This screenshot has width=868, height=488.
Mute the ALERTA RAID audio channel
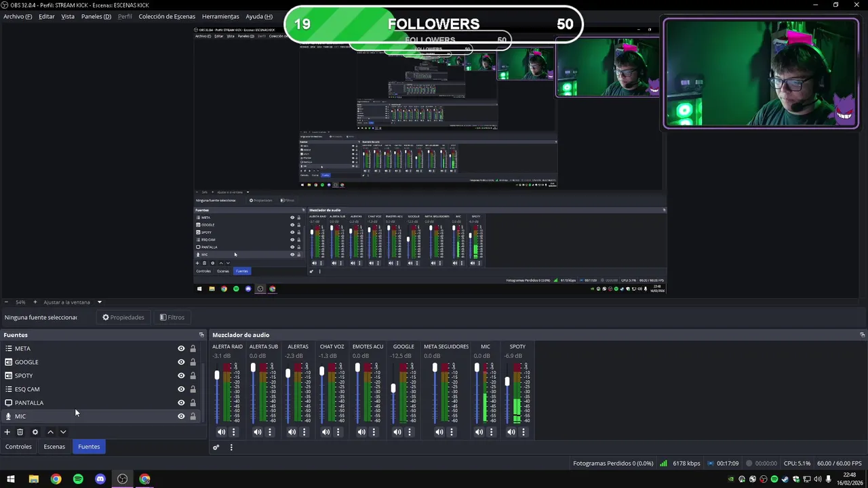[221, 432]
